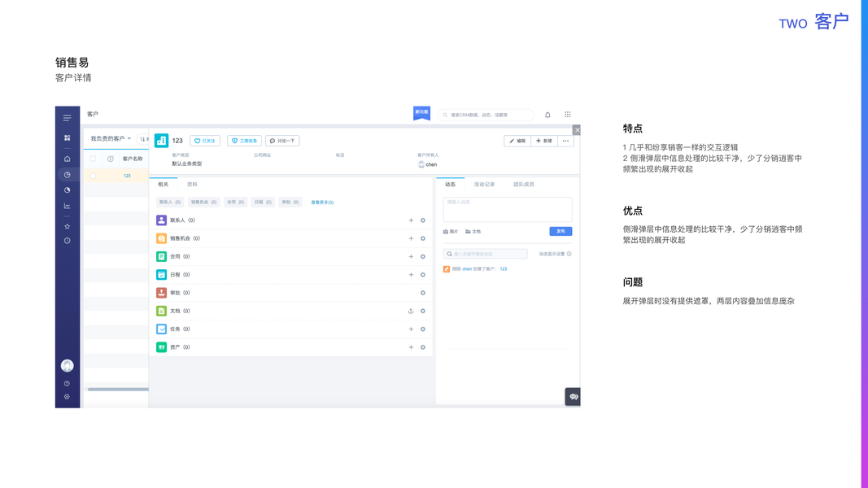The height and width of the screenshot is (488, 868).
Task: Switch to the 团队成员 tab
Action: pos(524,185)
